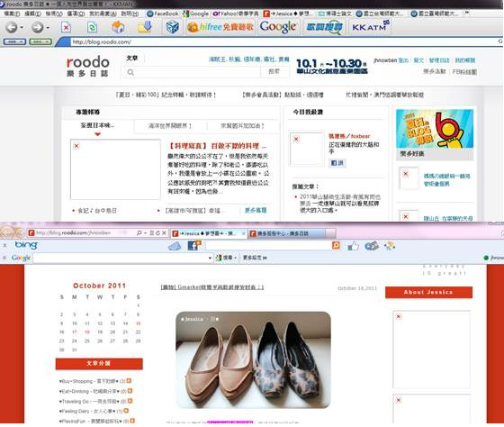This screenshot has width=504, height=427.
Task: Open the hifree music banner button
Action: (220, 27)
